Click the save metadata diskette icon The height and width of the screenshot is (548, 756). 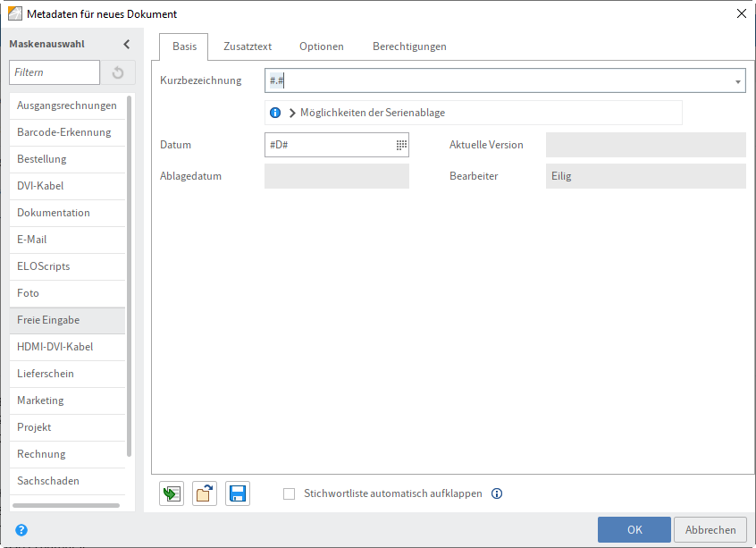(x=237, y=493)
